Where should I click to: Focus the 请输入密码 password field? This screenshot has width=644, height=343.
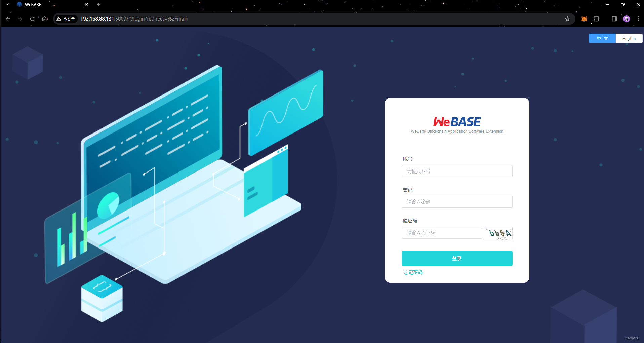[457, 202]
